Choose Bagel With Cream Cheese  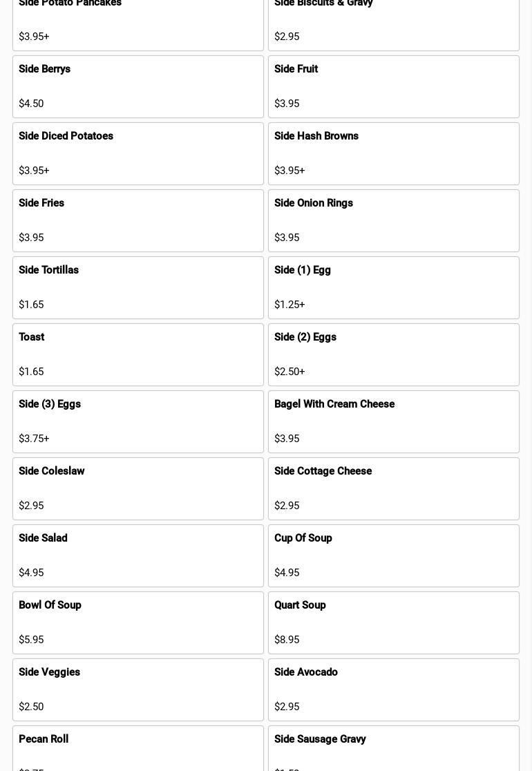[393, 421]
